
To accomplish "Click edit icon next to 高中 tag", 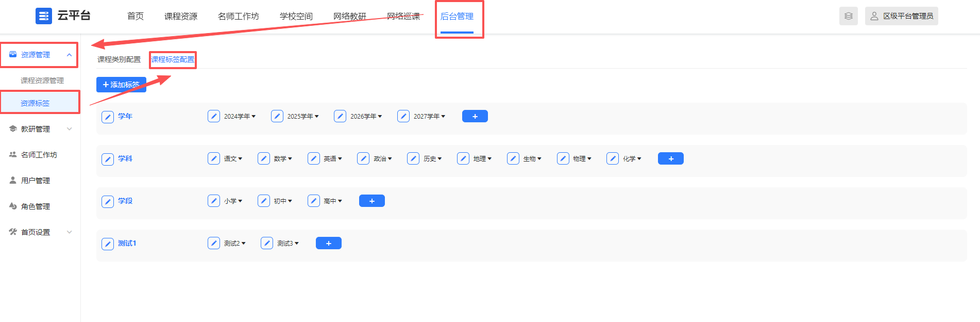I will (x=314, y=201).
